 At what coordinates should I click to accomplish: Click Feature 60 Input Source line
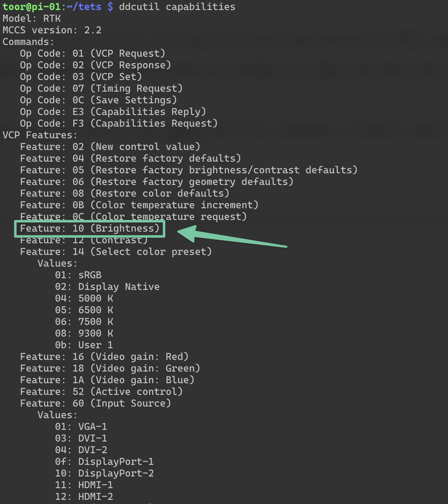click(x=95, y=404)
